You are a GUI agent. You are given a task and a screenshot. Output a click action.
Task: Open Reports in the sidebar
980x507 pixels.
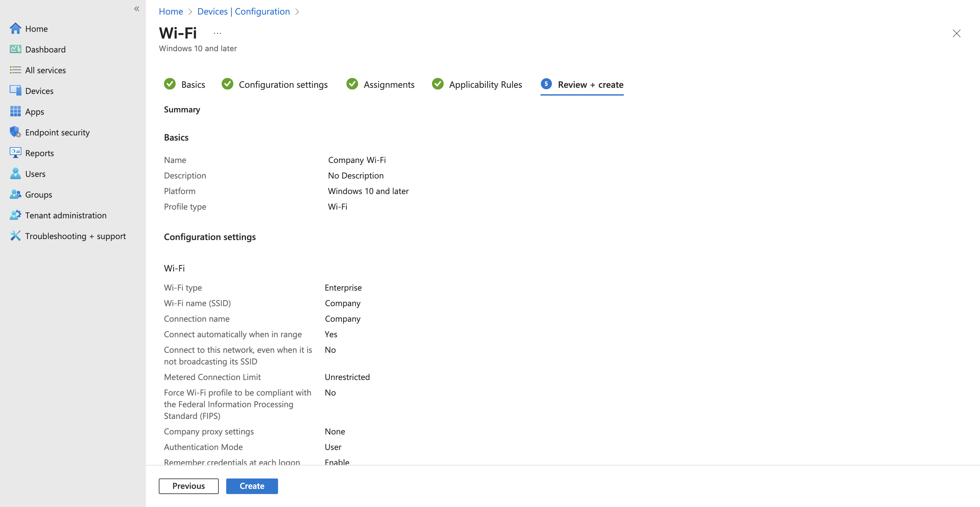(x=40, y=153)
